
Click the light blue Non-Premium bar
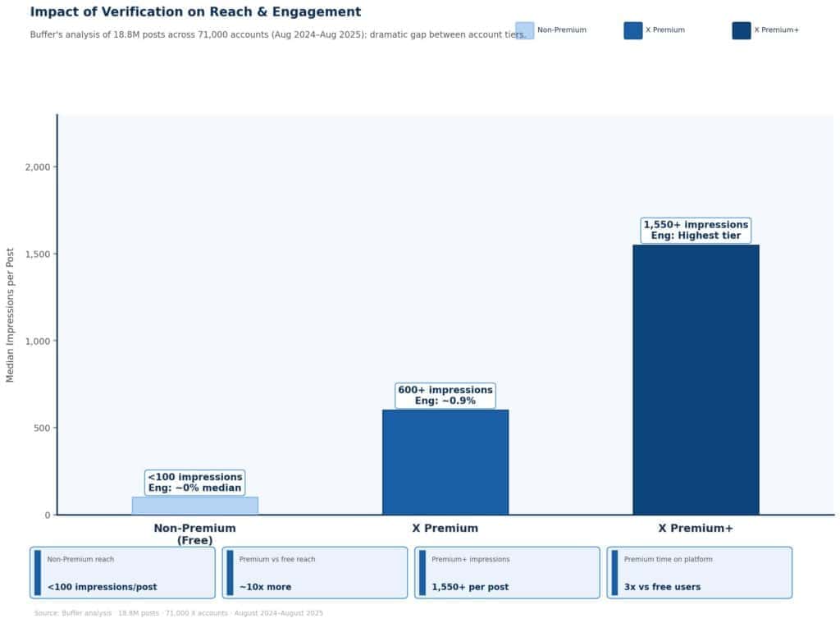(x=195, y=506)
